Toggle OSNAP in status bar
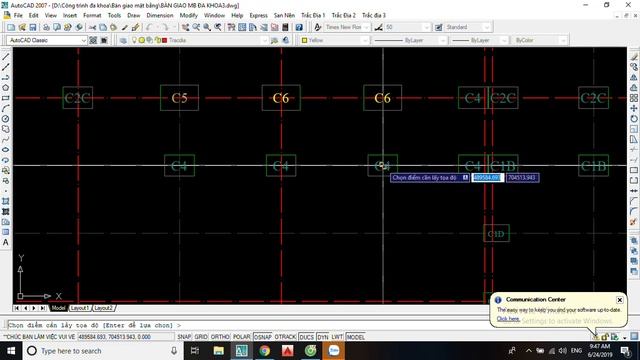The width and height of the screenshot is (640, 360). coord(262,337)
